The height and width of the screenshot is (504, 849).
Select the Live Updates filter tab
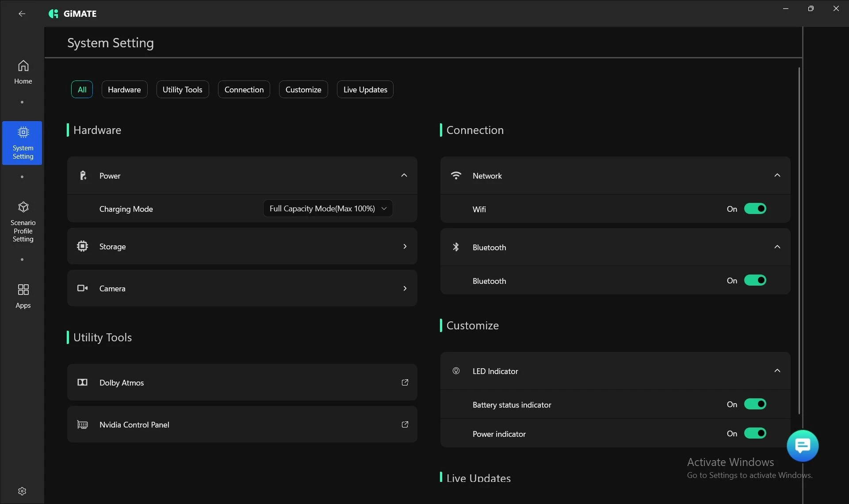coord(365,89)
